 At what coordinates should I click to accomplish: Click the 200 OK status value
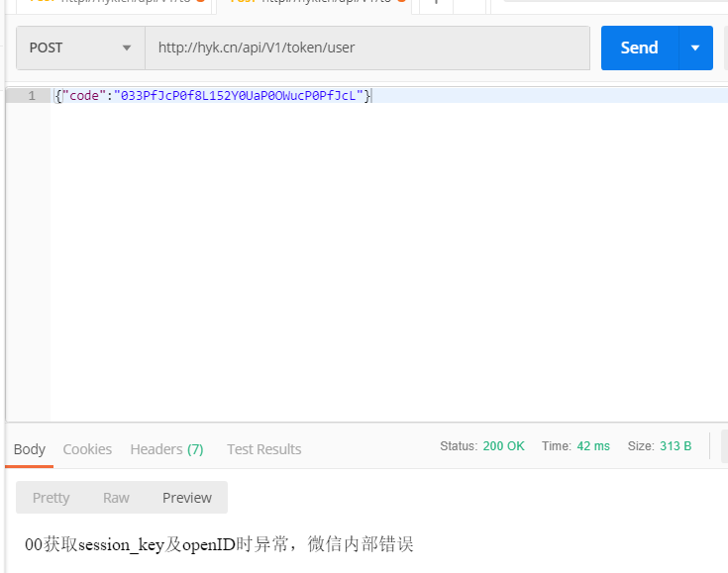coord(503,446)
